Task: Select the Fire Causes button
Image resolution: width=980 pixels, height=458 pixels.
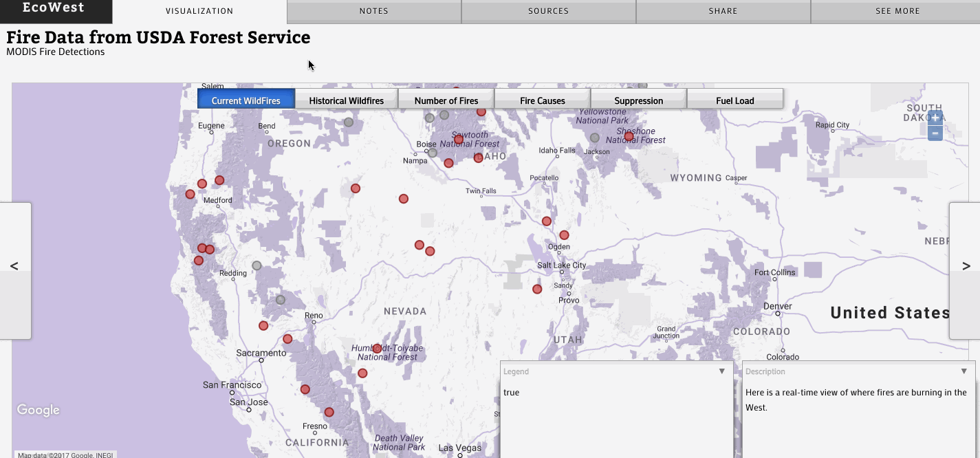Action: coord(542,100)
